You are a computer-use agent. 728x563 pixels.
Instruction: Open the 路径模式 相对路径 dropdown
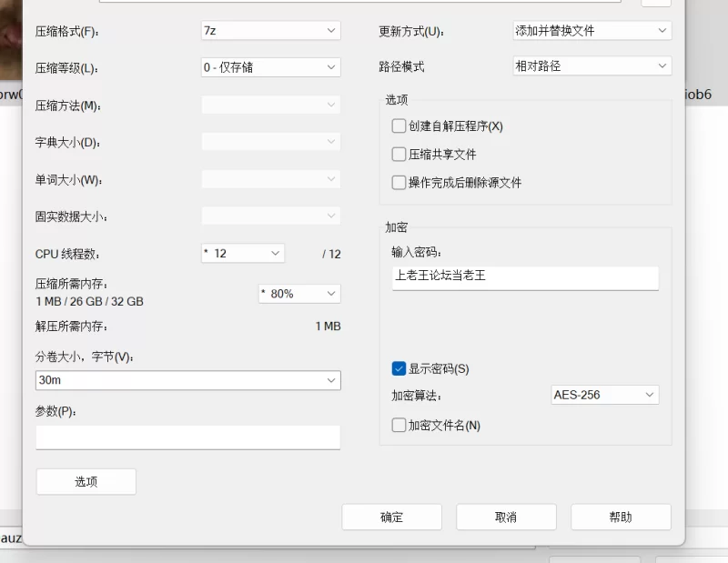point(592,65)
